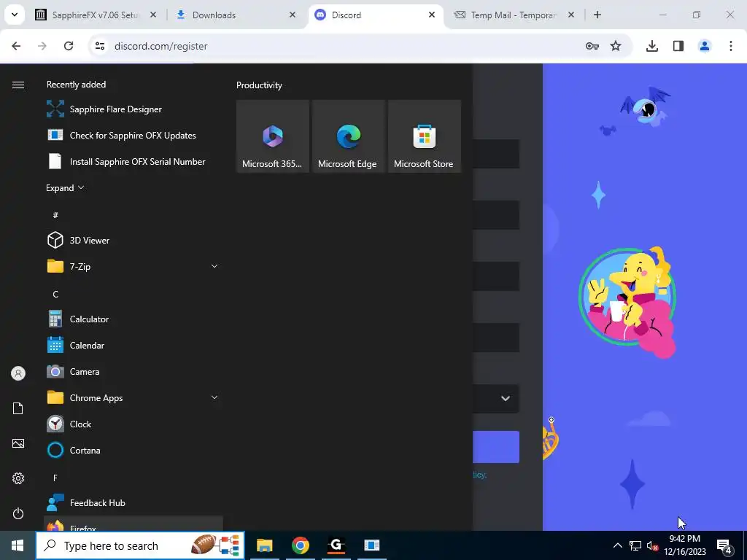Launch the Camera app

133,371
